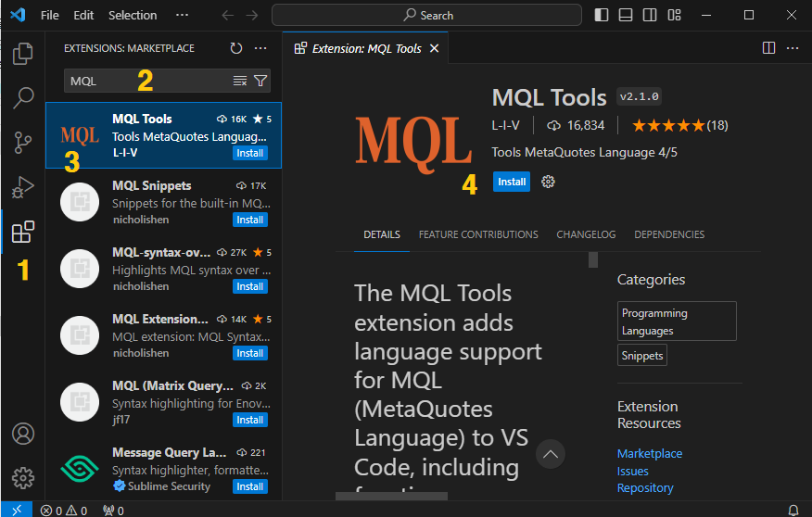Viewport: 812px width, 517px height.
Task: Open remote window from status bar
Action: 17,511
